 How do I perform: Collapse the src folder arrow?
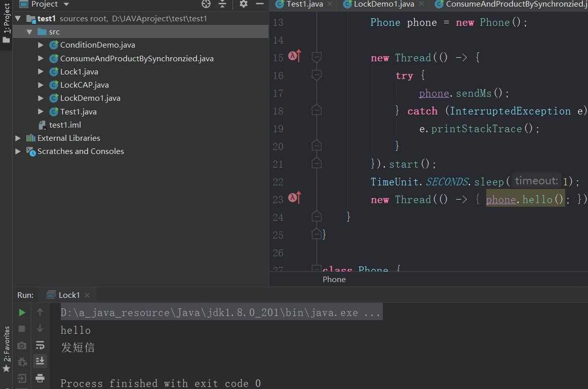pyautogui.click(x=29, y=32)
